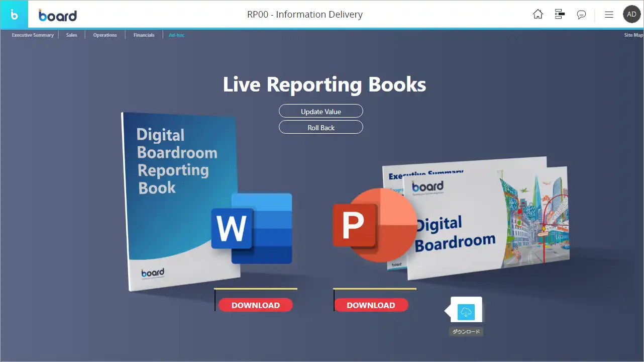This screenshot has width=644, height=362.
Task: Click the RP00 - Information Delivery title
Action: pos(305,15)
